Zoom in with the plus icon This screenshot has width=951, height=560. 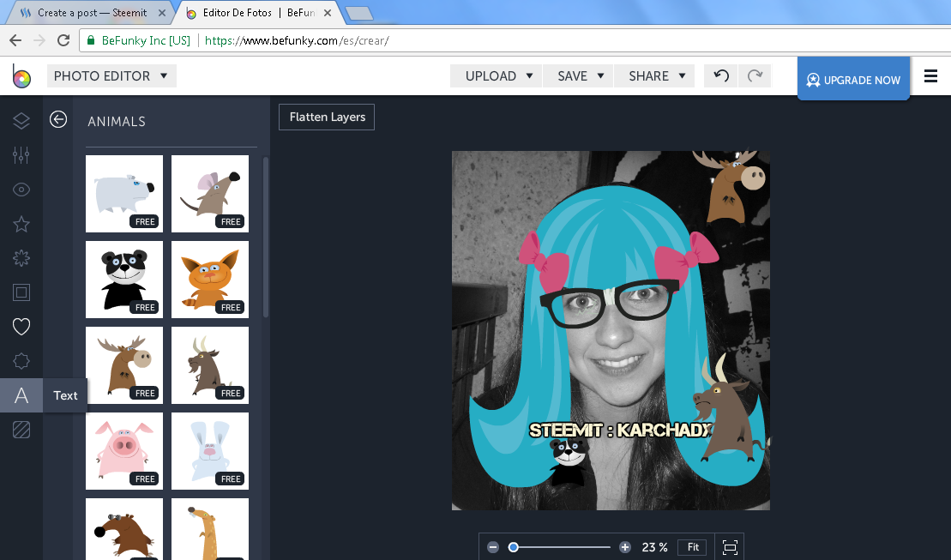click(625, 547)
